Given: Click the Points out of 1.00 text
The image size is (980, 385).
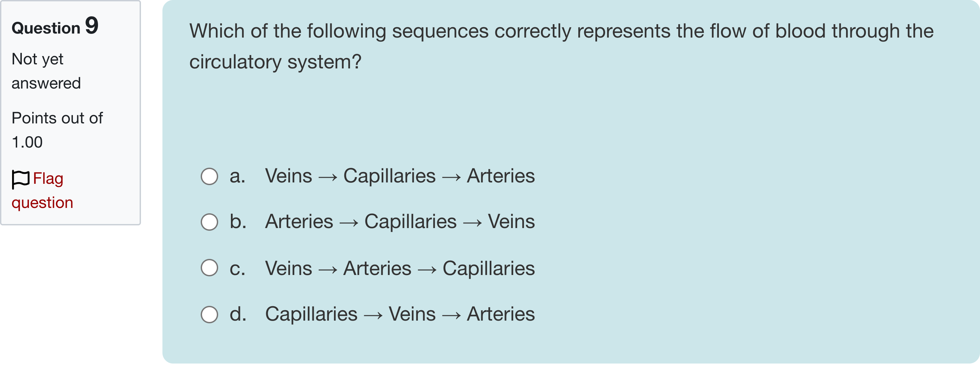Looking at the screenshot, I should [57, 129].
